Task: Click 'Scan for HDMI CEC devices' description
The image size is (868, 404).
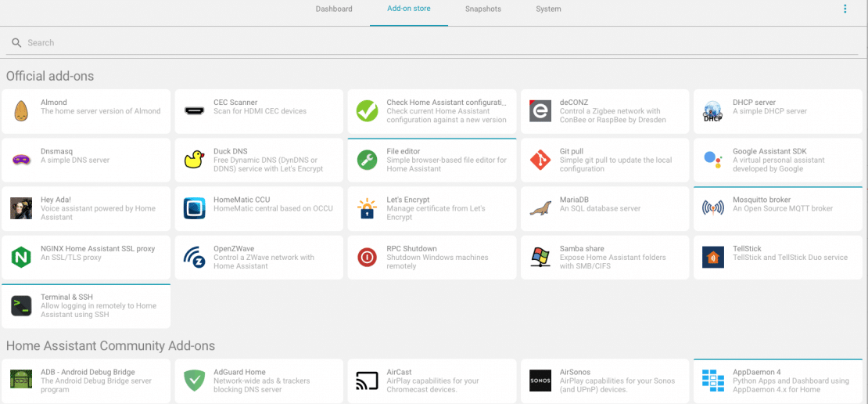Action: pos(260,111)
